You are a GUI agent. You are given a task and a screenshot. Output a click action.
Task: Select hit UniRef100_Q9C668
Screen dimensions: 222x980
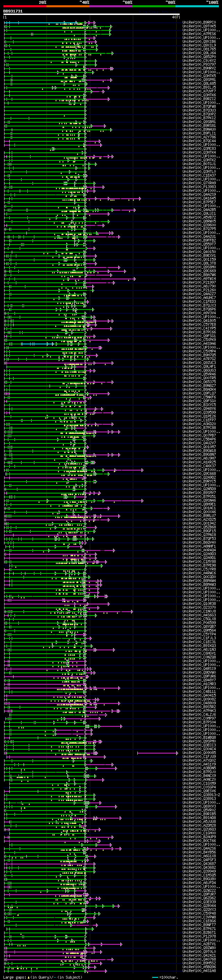(199, 473)
